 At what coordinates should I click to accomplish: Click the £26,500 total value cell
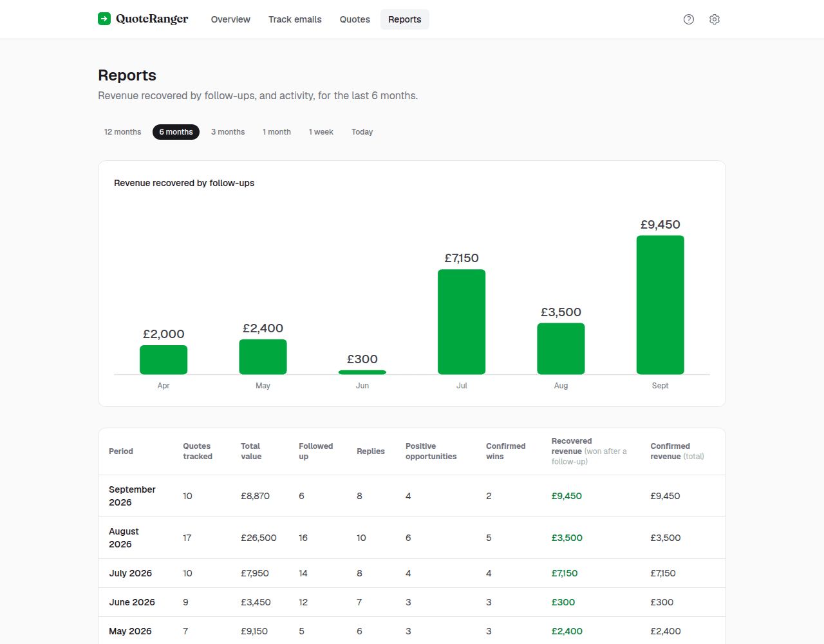[x=259, y=538]
